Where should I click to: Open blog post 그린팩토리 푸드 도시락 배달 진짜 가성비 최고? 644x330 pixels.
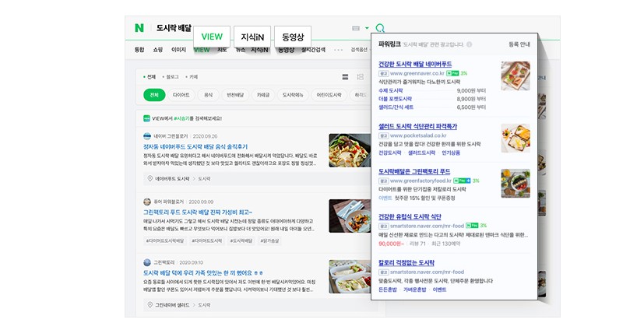point(198,212)
